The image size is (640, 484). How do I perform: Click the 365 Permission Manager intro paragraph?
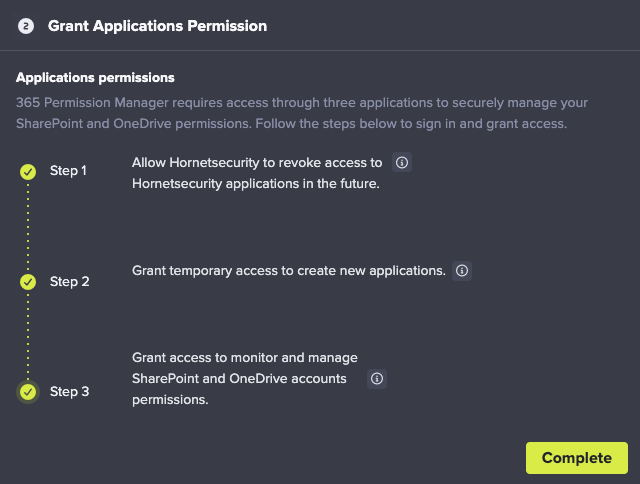[302, 113]
